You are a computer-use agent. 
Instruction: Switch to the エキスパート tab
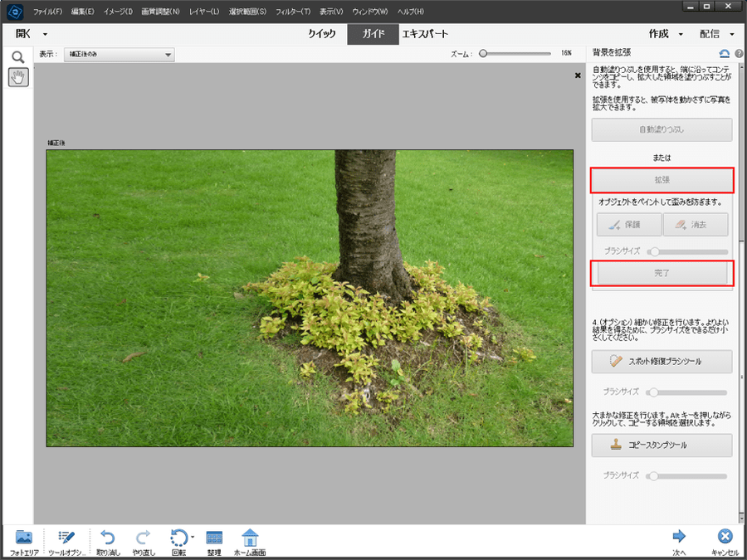425,34
